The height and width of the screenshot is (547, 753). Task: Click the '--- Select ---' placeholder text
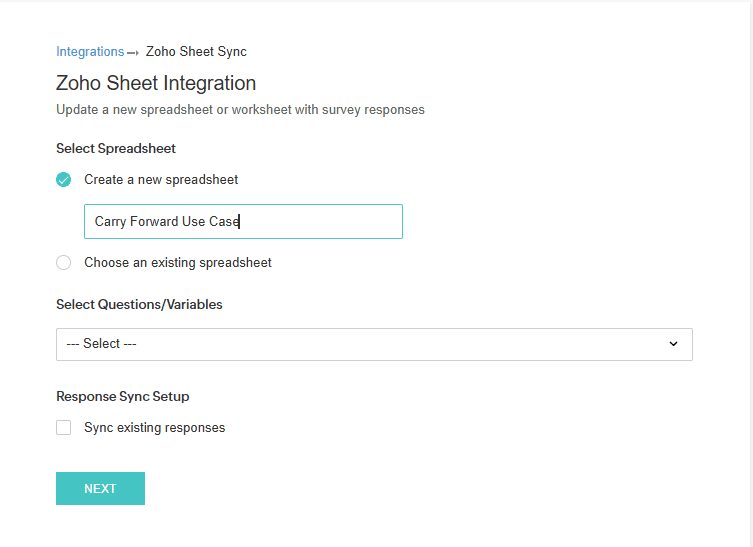[x=102, y=344]
